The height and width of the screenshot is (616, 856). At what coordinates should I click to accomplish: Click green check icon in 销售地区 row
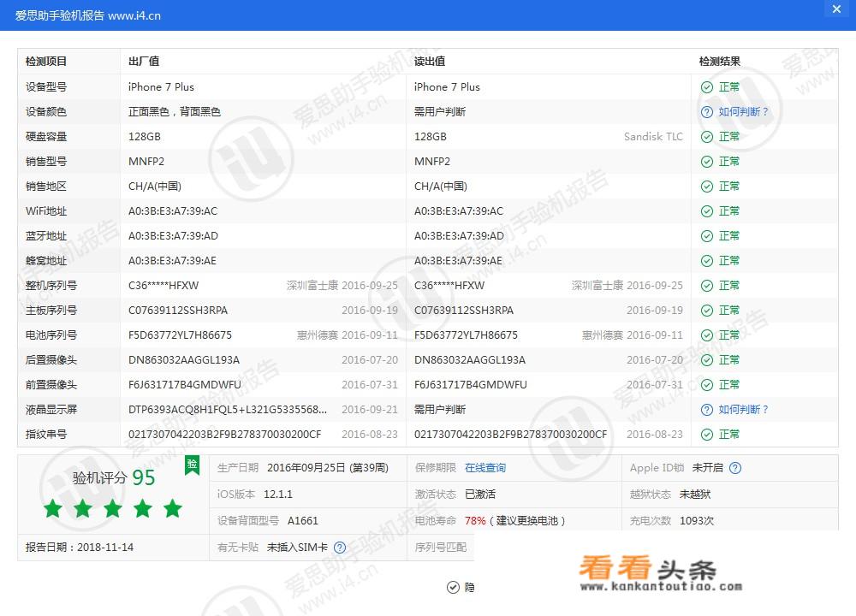(x=707, y=187)
